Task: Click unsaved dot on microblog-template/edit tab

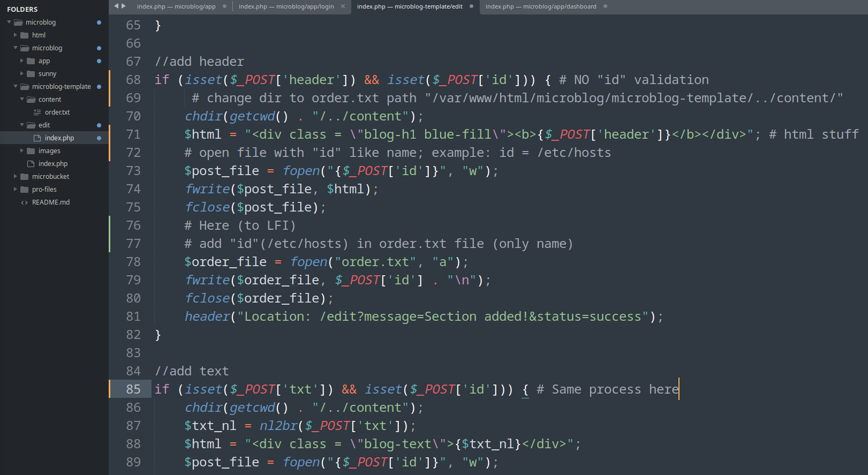Action: pos(471,6)
